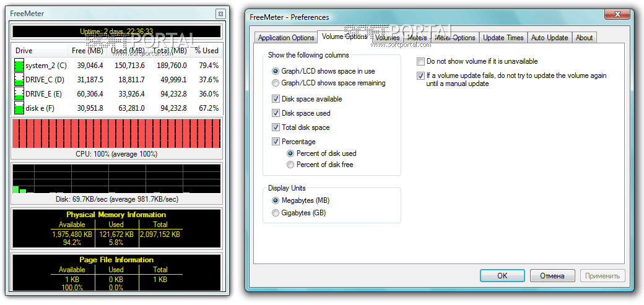Click the Page File Information panel

pos(116,272)
